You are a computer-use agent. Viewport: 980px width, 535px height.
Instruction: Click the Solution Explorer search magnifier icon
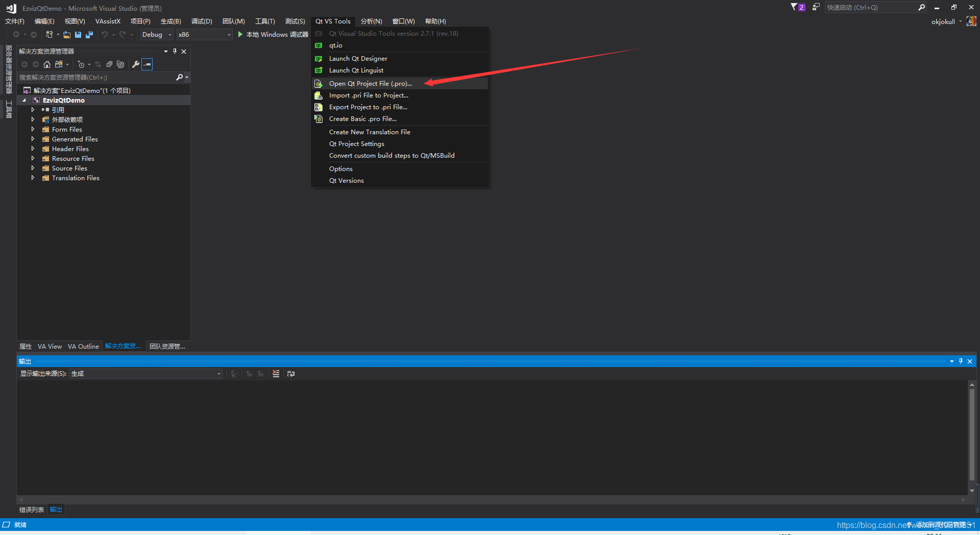coord(179,78)
